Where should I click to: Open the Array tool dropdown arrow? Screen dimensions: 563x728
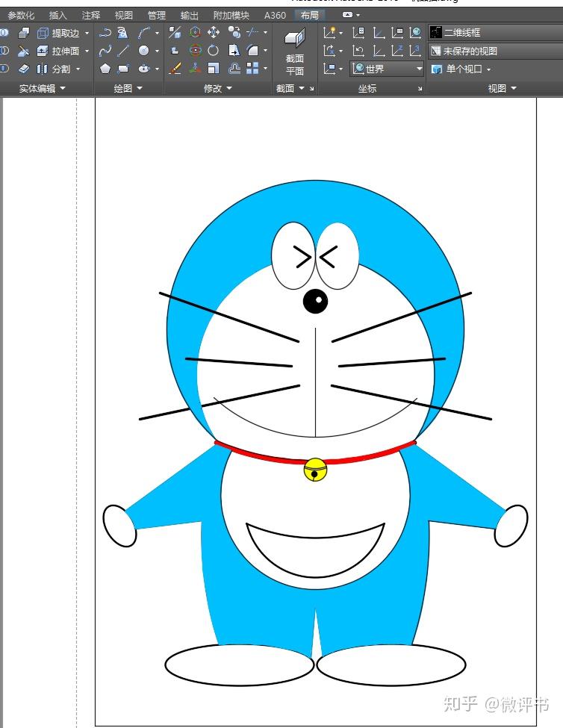(265, 69)
